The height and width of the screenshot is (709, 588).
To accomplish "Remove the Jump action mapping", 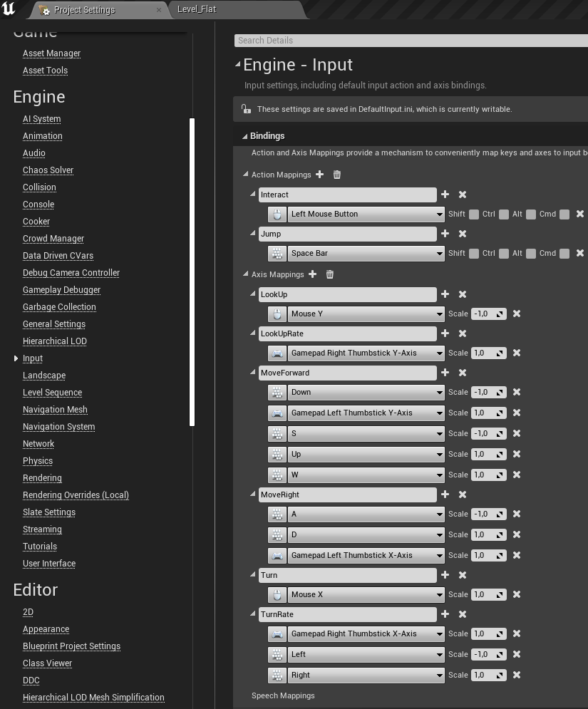I will coord(463,234).
